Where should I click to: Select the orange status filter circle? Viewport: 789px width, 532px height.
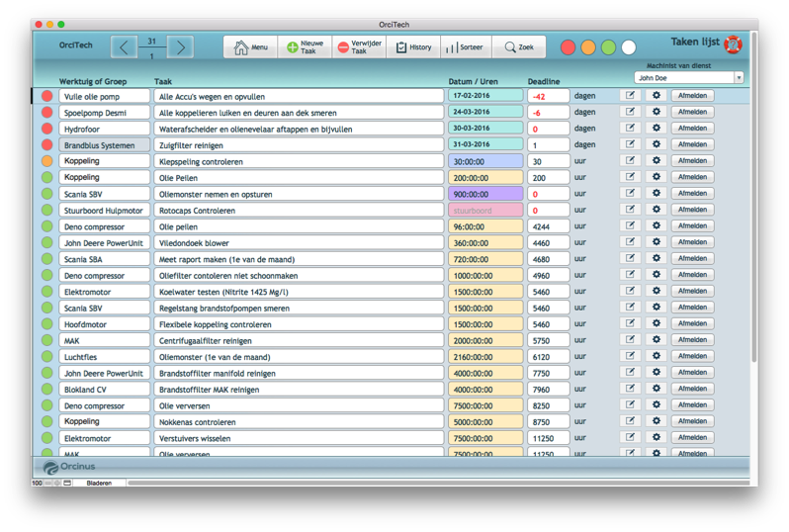coord(588,47)
